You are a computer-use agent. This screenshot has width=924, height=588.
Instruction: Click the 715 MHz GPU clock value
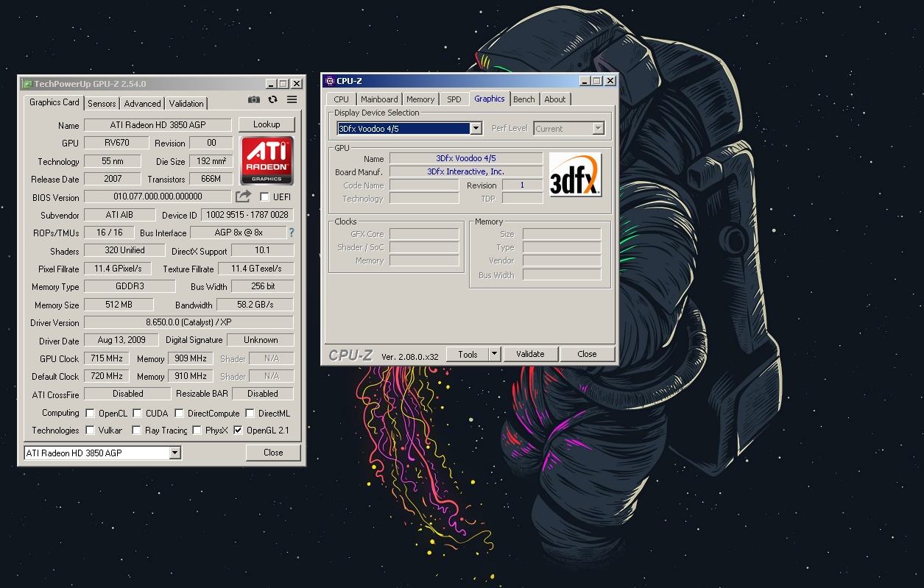107,358
